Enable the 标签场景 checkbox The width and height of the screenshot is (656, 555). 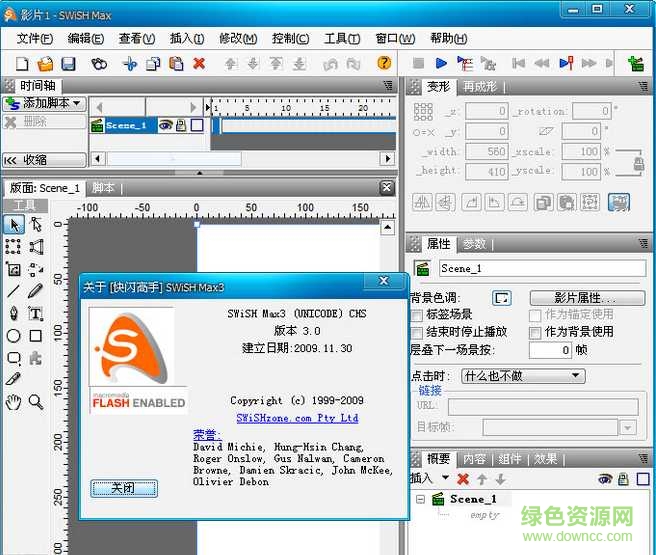(418, 315)
